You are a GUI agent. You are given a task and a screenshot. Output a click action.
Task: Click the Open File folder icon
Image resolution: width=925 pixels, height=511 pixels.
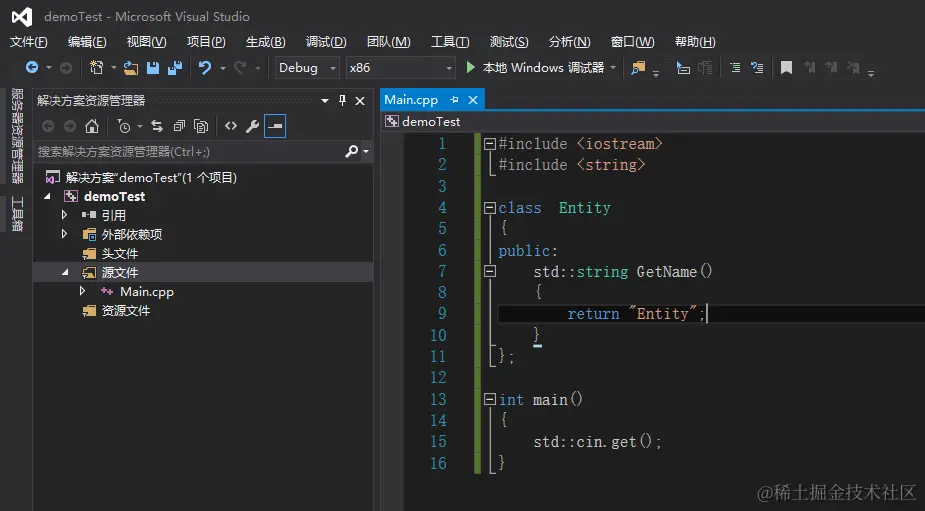[130, 68]
